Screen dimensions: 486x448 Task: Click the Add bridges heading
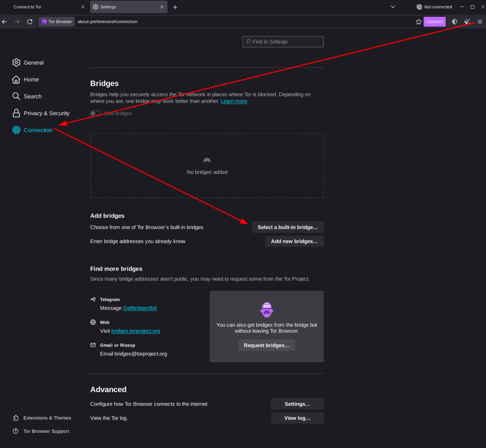(x=107, y=216)
